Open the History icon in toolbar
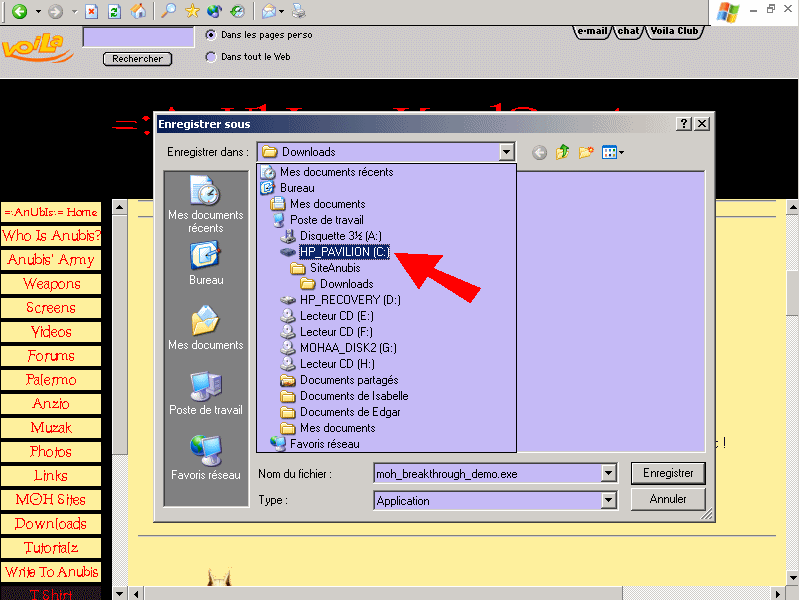Viewport: 800px width, 600px height. point(237,11)
